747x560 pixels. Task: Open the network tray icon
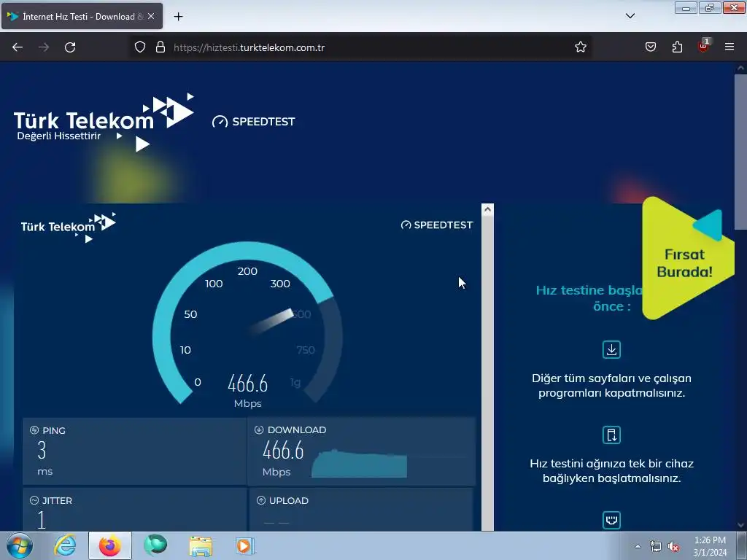[x=656, y=546]
